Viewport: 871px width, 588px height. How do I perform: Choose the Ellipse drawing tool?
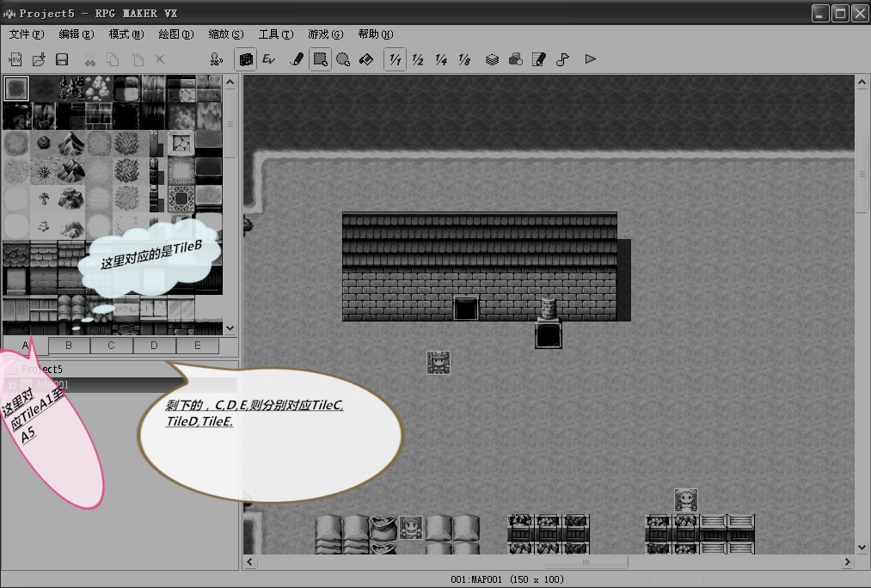tap(343, 59)
